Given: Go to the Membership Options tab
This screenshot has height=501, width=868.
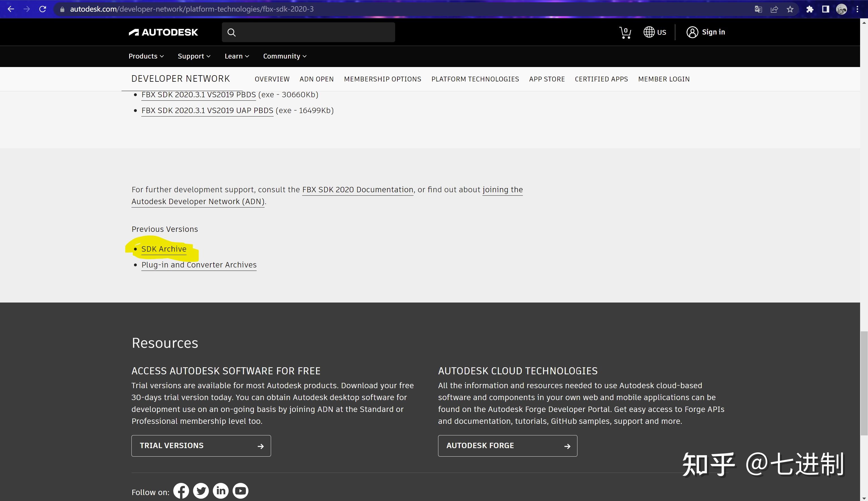Looking at the screenshot, I should click(382, 79).
